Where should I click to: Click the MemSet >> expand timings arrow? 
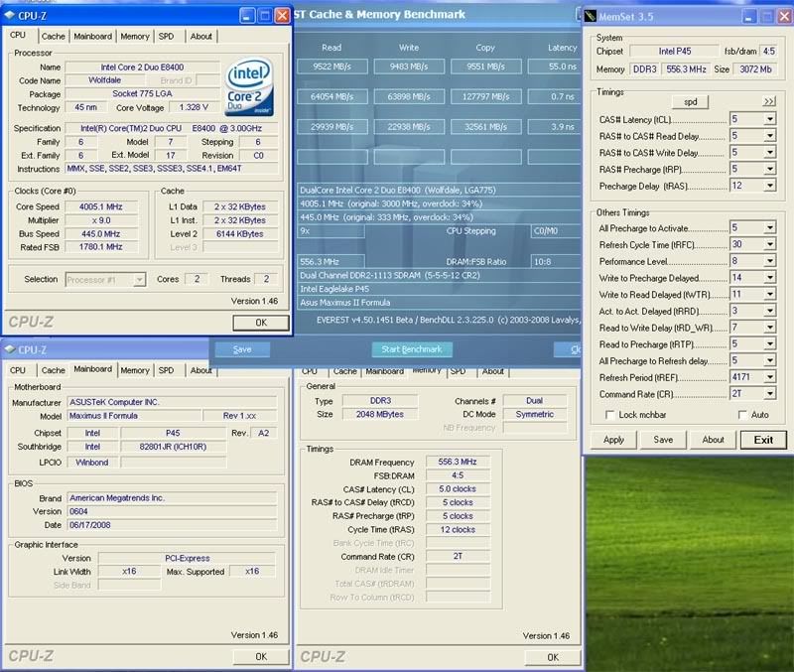tap(768, 101)
